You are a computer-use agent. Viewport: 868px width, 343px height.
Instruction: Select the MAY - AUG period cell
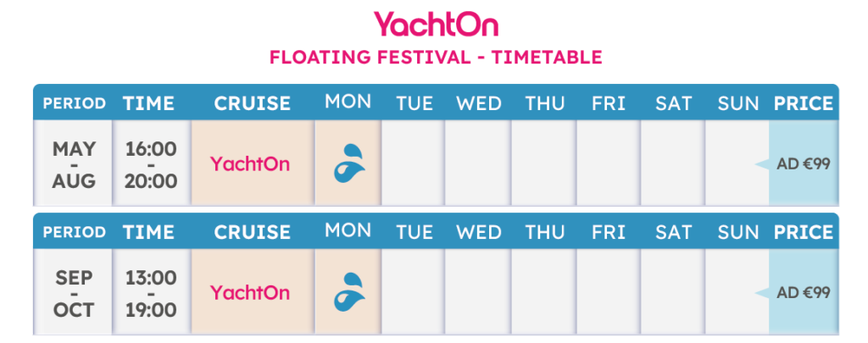pyautogui.click(x=74, y=164)
